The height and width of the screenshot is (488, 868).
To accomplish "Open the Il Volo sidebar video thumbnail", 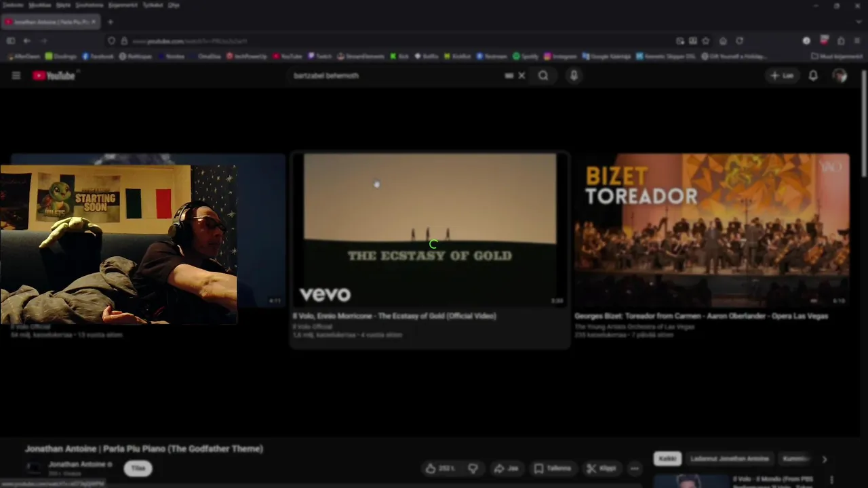I will [x=690, y=481].
